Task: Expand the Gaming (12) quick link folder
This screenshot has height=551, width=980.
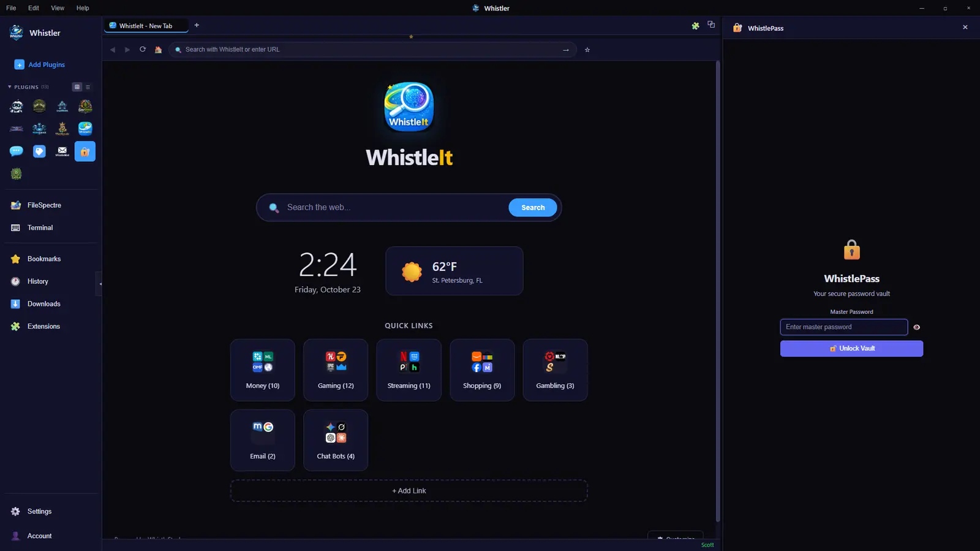Action: 336,370
